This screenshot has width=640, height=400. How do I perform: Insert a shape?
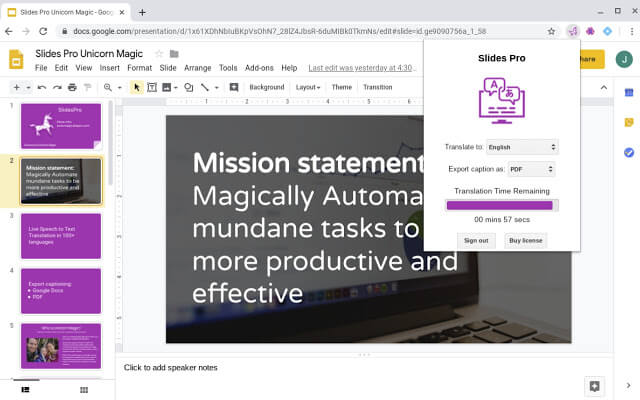pyautogui.click(x=189, y=87)
